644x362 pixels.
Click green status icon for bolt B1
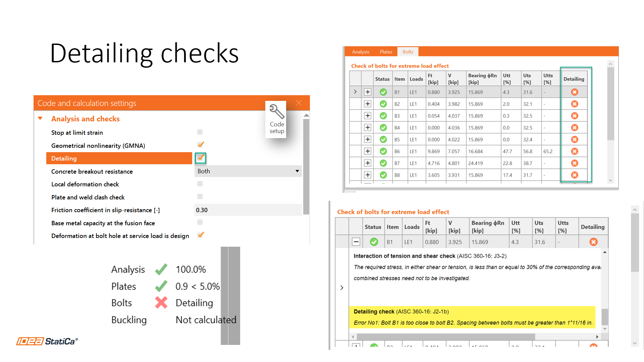coord(383,92)
